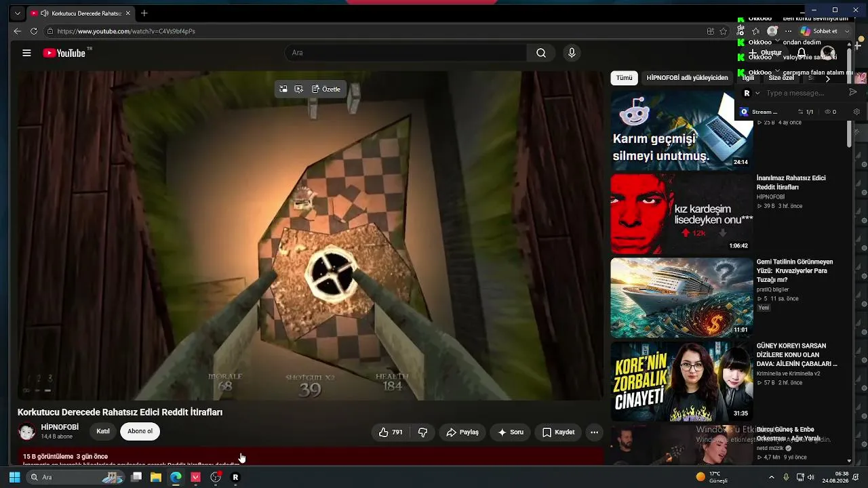Visit the pratiQ bilgiler channel link
Image resolution: width=868 pixels, height=488 pixels.
point(772,289)
